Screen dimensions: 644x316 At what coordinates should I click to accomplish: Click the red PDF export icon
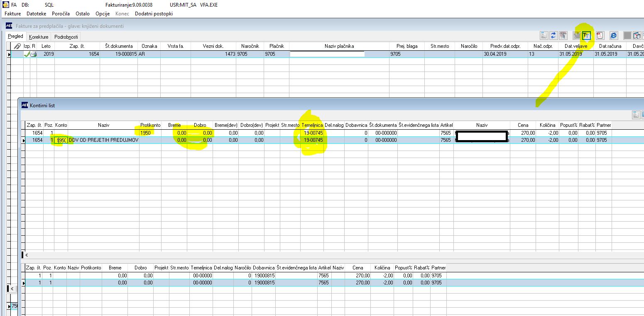[x=600, y=35]
